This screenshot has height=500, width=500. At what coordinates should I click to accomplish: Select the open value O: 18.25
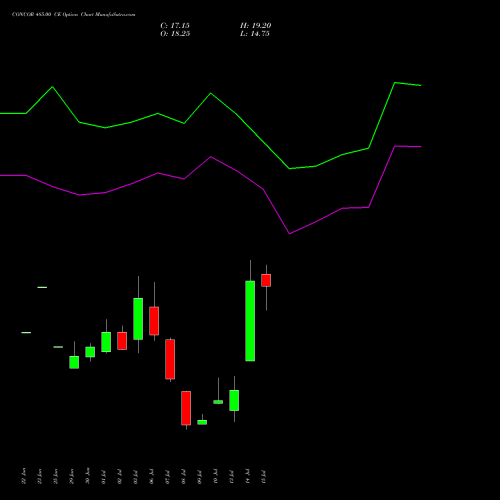(x=175, y=34)
